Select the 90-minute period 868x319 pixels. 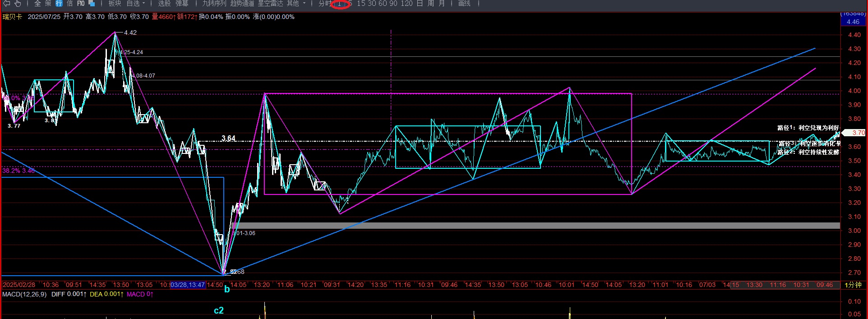[393, 4]
